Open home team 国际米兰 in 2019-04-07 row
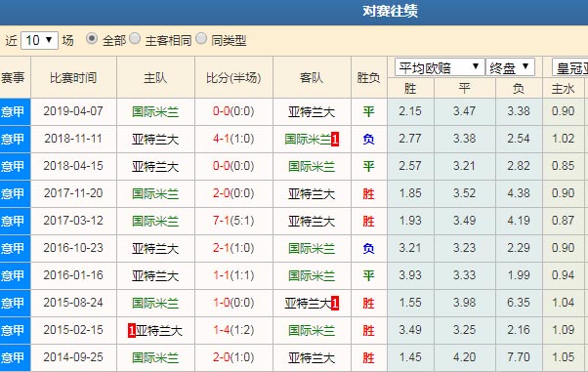This screenshot has width=588, height=372. coord(155,111)
